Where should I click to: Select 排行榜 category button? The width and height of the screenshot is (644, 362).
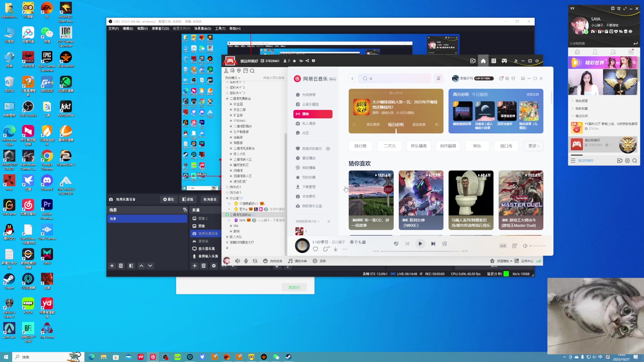point(360,146)
